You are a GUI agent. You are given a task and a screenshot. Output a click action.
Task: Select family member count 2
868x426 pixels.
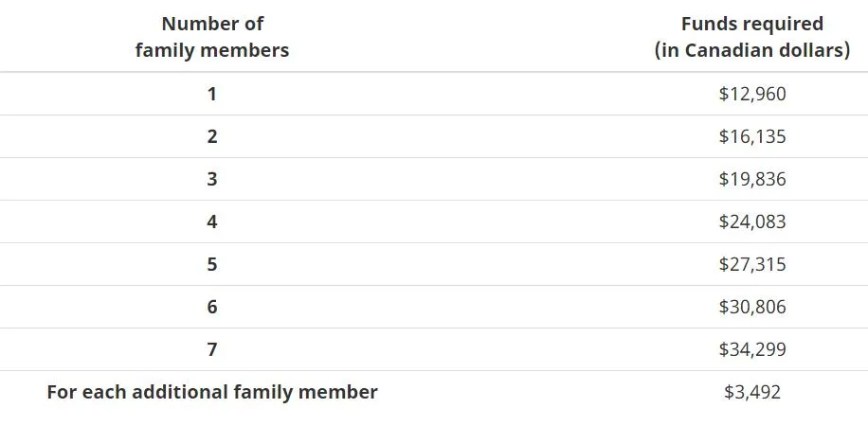click(x=212, y=136)
